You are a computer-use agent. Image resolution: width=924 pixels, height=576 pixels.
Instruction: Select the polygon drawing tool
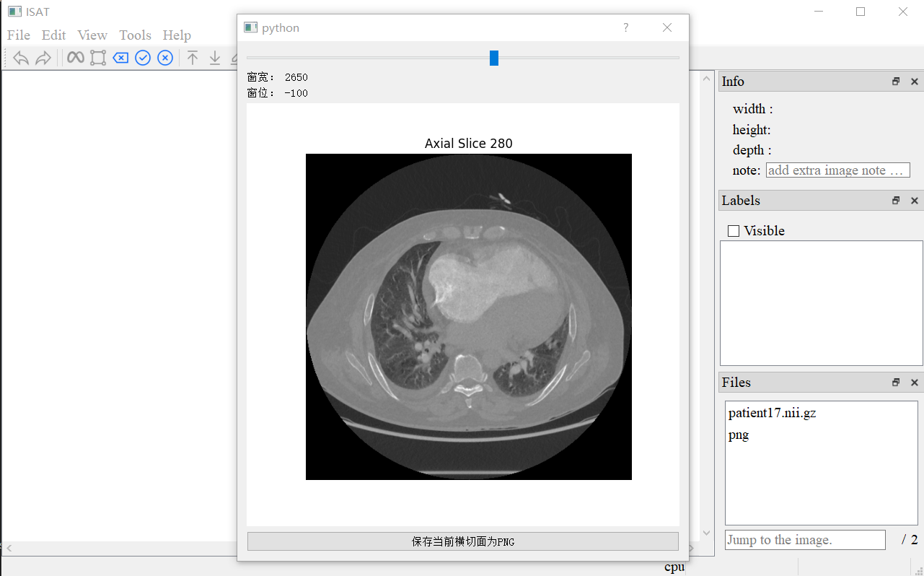pyautogui.click(x=98, y=58)
